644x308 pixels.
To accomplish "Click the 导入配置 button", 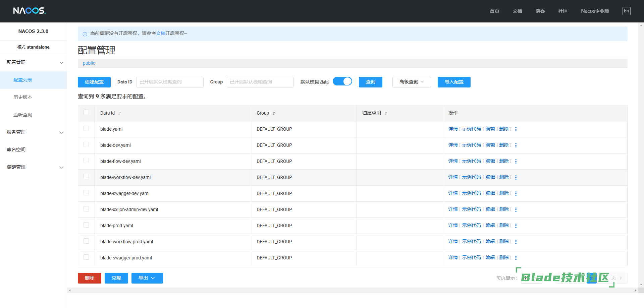I will tap(454, 82).
